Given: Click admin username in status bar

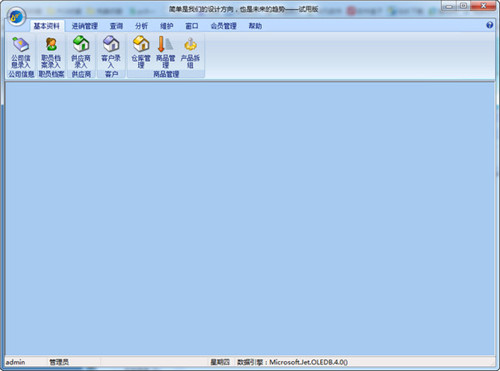Looking at the screenshot, I should 15,362.
